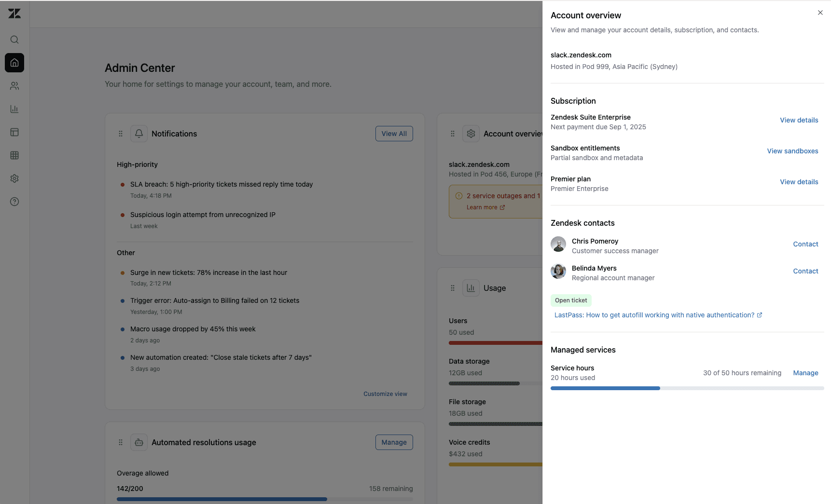
Task: Click the Service hours progress bar
Action: (x=687, y=388)
